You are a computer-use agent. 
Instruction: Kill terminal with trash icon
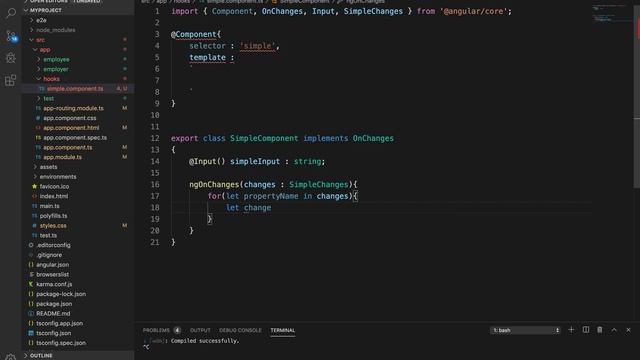point(600,330)
